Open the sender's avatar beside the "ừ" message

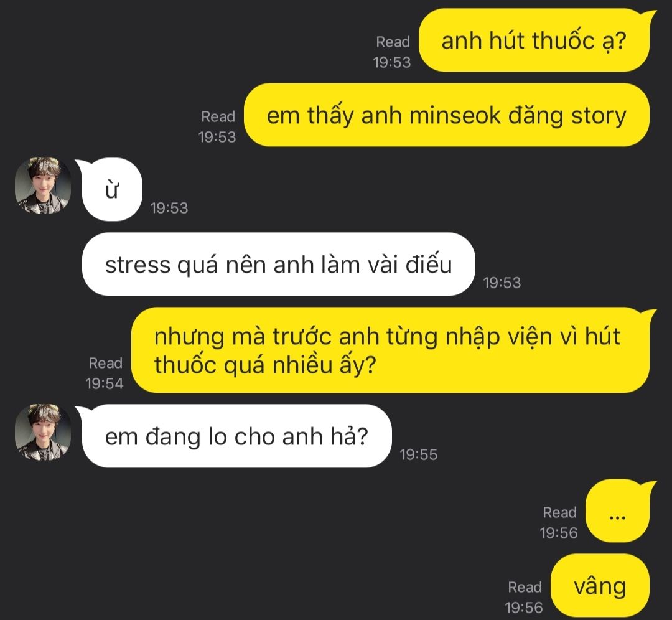click(43, 186)
